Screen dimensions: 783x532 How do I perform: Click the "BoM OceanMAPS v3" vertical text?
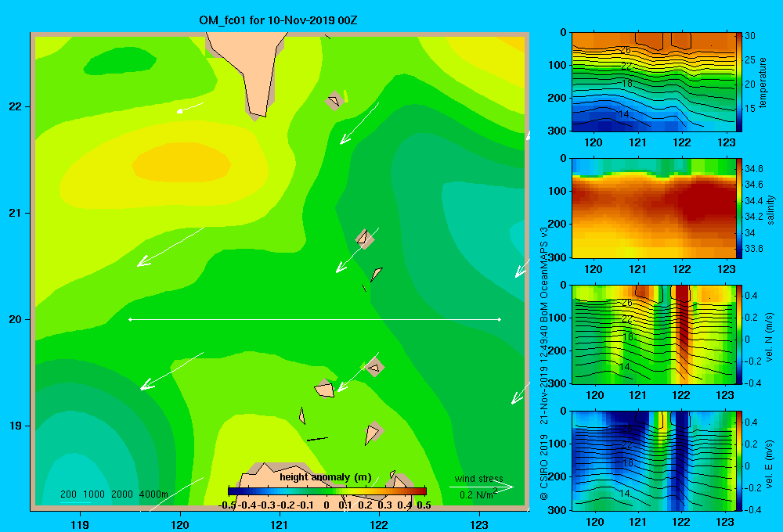(544, 275)
